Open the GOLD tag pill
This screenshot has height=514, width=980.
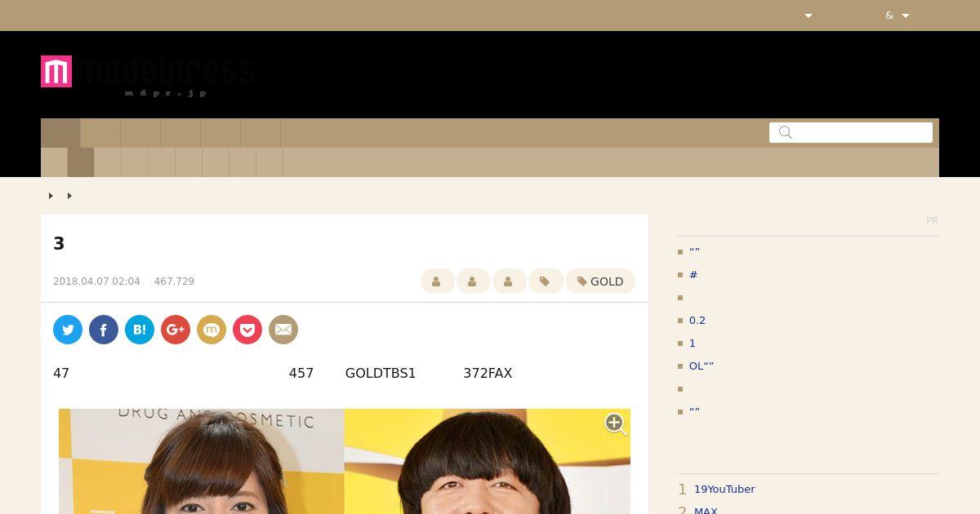[x=600, y=281]
